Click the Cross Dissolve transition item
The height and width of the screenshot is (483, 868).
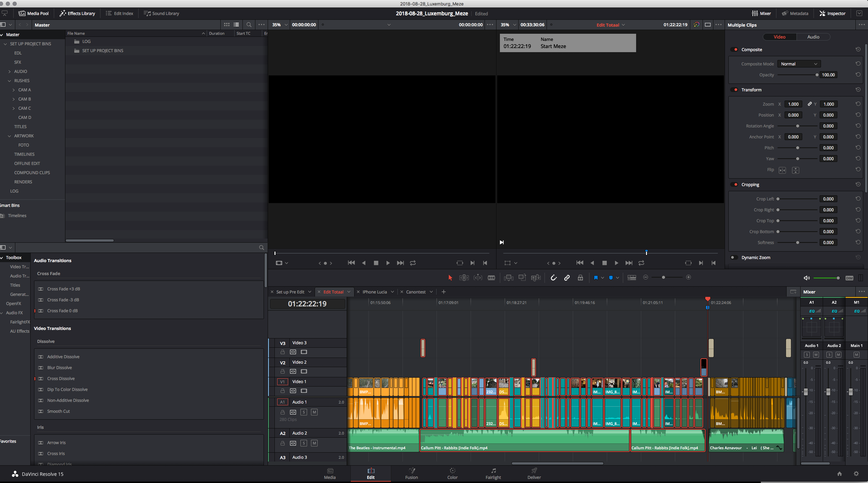tap(61, 378)
